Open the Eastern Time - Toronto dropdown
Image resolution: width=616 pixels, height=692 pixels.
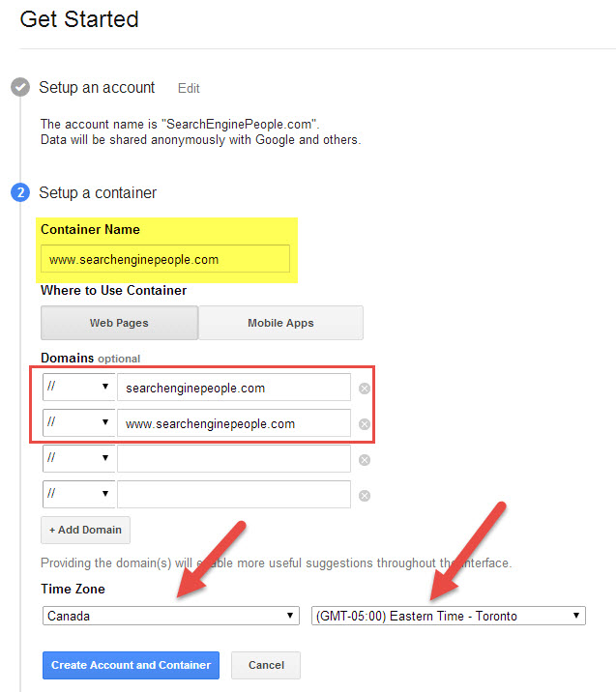click(x=449, y=616)
